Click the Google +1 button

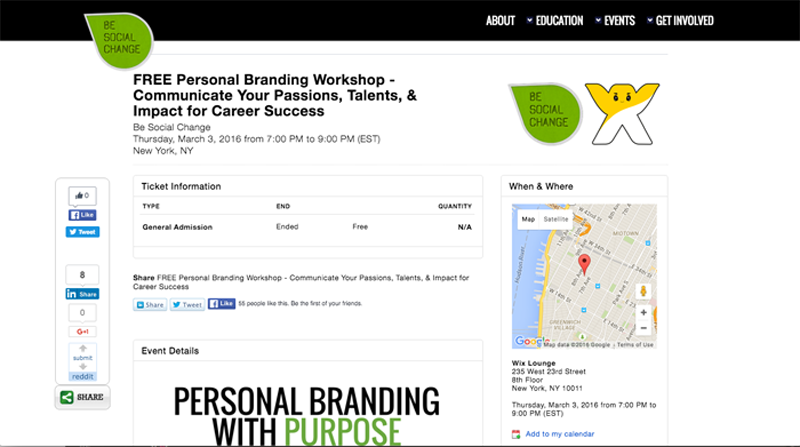pyautogui.click(x=83, y=332)
